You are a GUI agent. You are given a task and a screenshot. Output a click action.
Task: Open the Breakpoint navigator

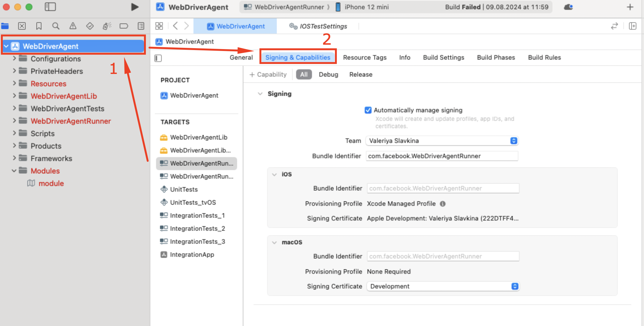pos(124,26)
